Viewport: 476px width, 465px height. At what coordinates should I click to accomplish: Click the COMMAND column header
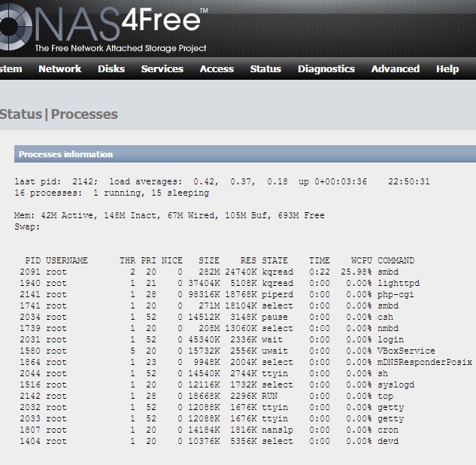click(x=396, y=260)
